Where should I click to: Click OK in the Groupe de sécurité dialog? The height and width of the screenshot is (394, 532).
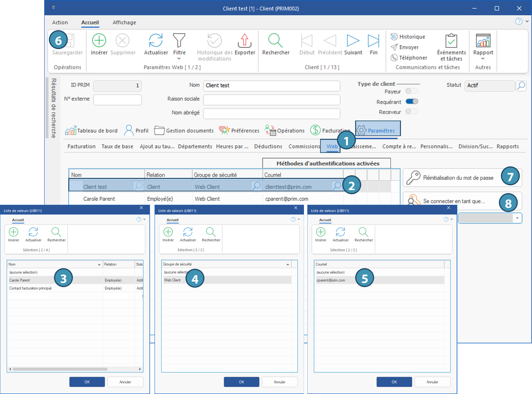(241, 382)
